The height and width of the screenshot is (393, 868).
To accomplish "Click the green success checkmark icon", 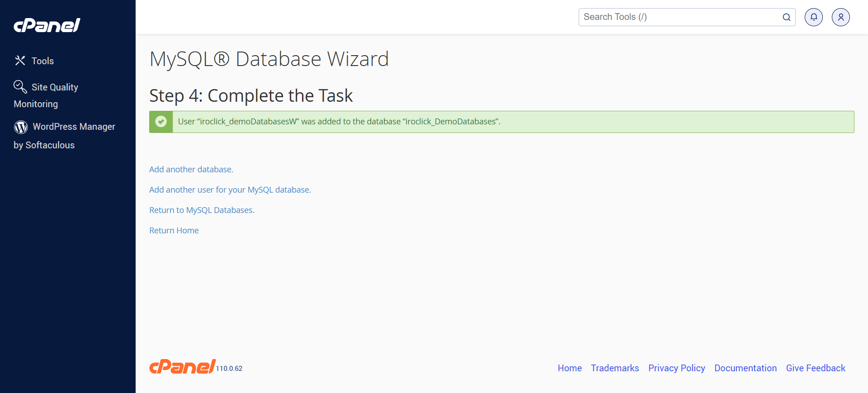I will [161, 122].
